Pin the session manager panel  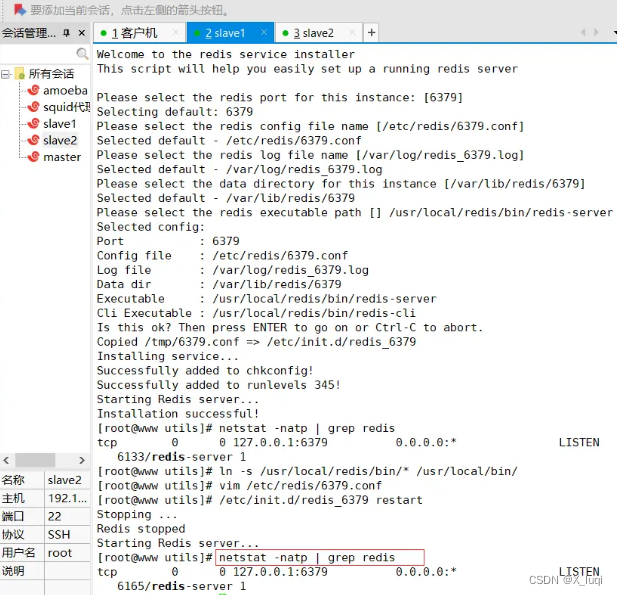(67, 33)
